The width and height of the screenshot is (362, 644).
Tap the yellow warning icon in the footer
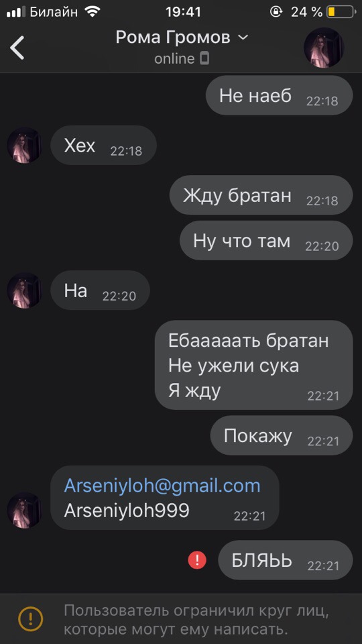pyautogui.click(x=30, y=618)
